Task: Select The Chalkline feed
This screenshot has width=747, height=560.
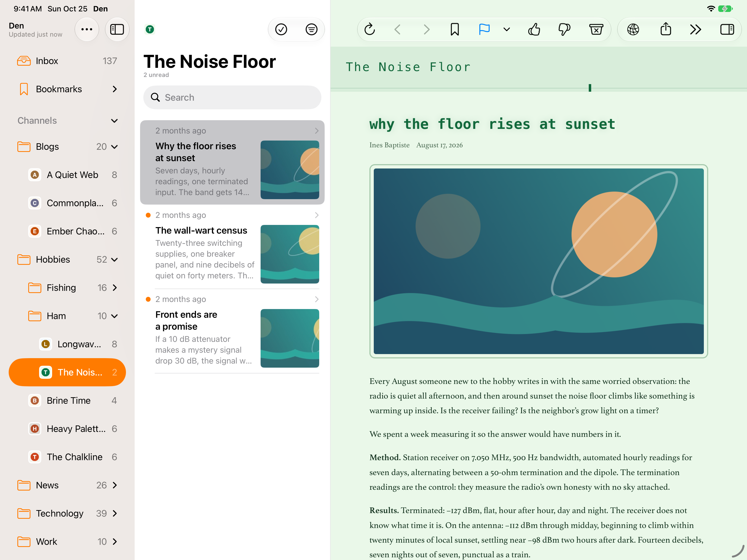Action: (67, 457)
